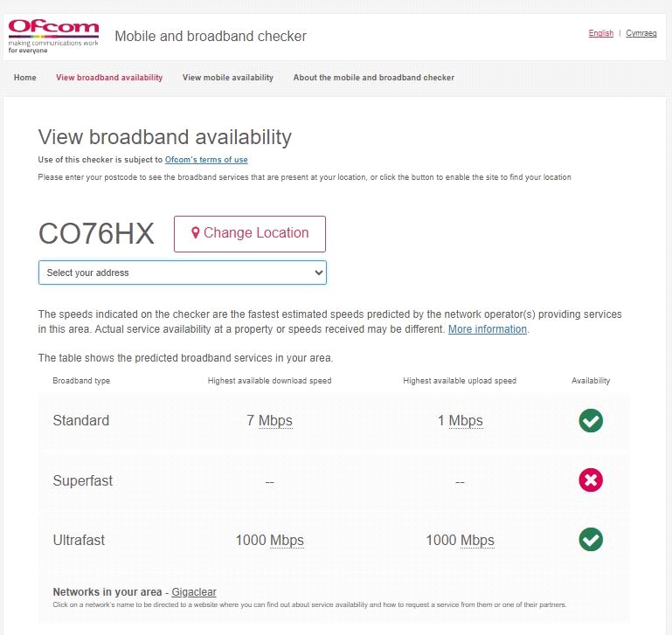Click the CO76HX postcode heading
Screen dimensions: 672x635
[x=96, y=234]
